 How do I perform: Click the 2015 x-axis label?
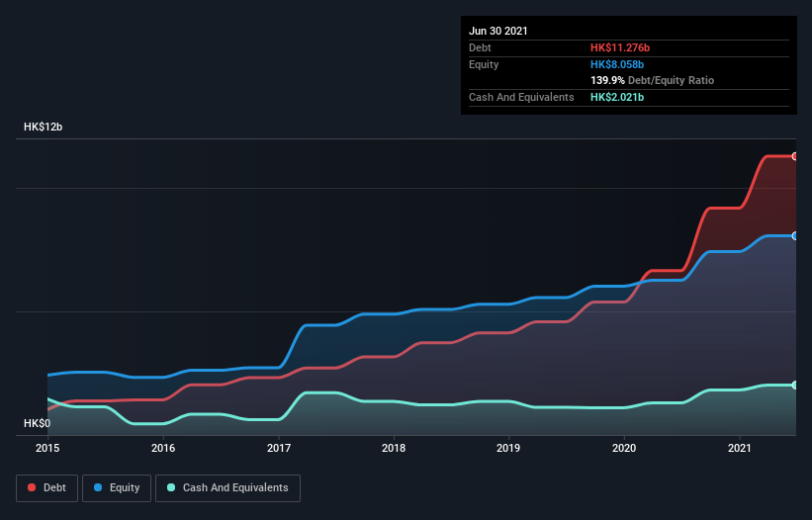(x=47, y=448)
